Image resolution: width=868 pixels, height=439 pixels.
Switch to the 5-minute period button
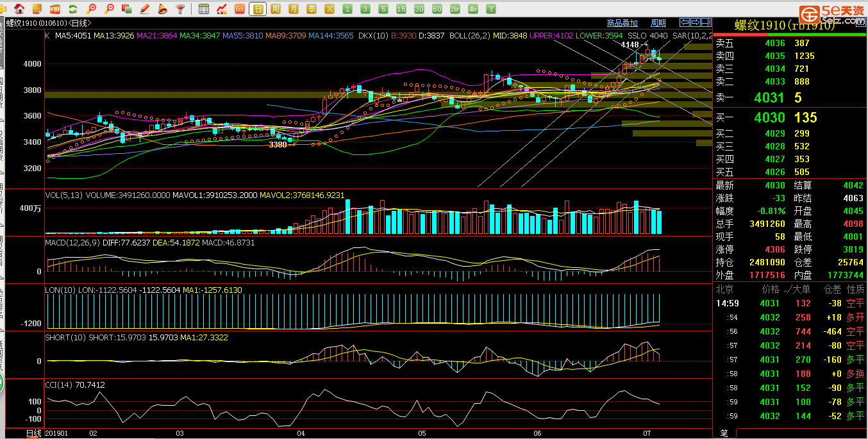click(383, 9)
